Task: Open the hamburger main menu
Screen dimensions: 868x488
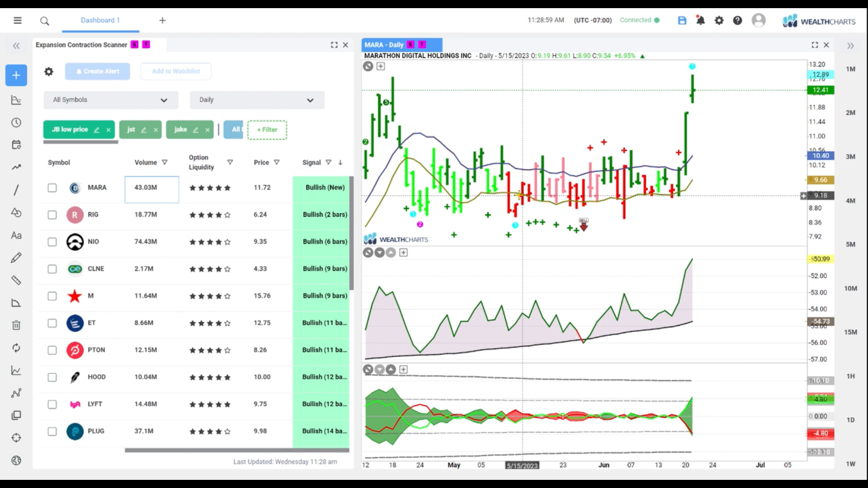Action: pos(18,20)
